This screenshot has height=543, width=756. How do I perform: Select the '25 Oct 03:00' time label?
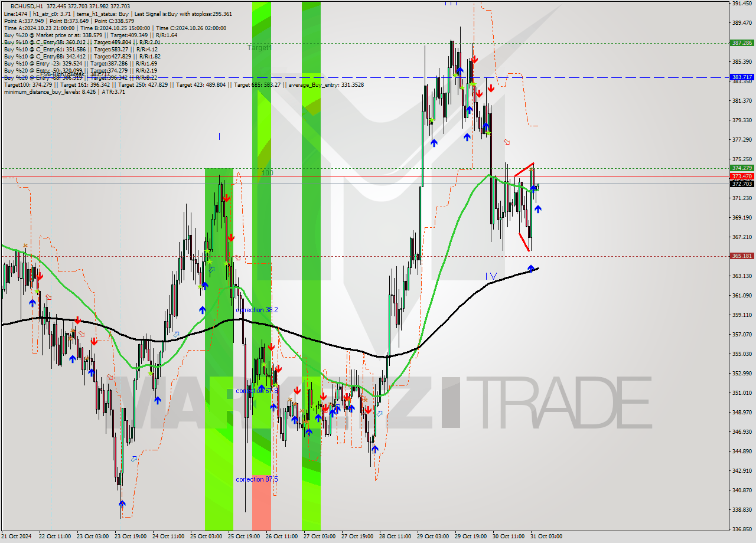[x=205, y=537]
